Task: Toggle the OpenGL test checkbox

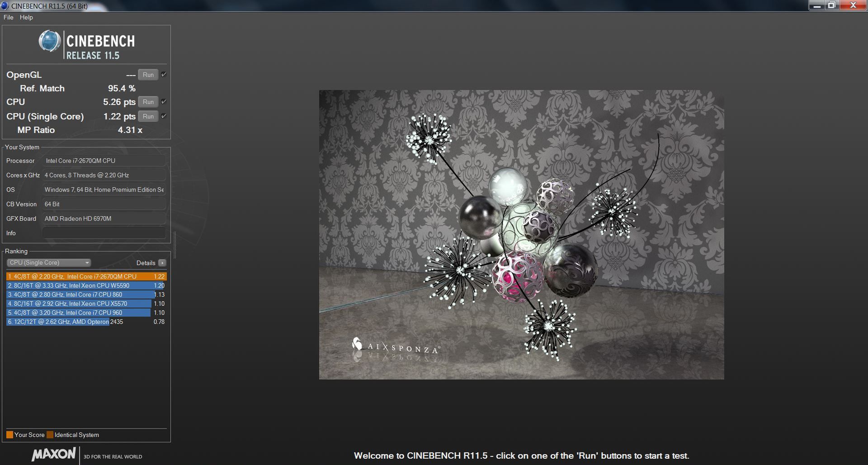Action: pyautogui.click(x=164, y=75)
